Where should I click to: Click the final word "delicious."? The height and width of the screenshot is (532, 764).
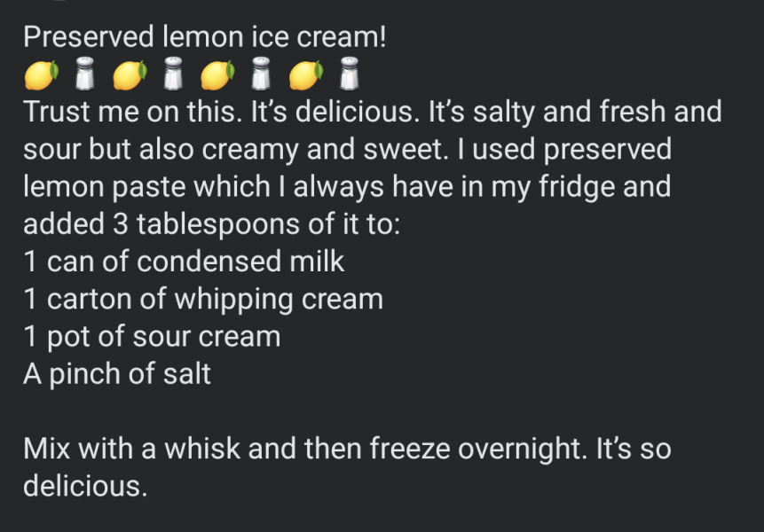(x=84, y=486)
